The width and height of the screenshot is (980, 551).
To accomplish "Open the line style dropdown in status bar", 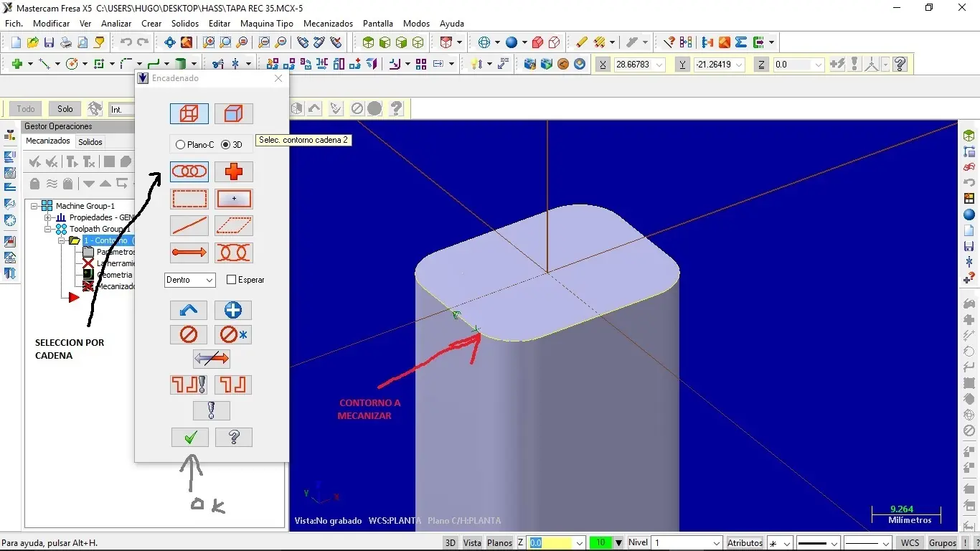I will [x=834, y=543].
